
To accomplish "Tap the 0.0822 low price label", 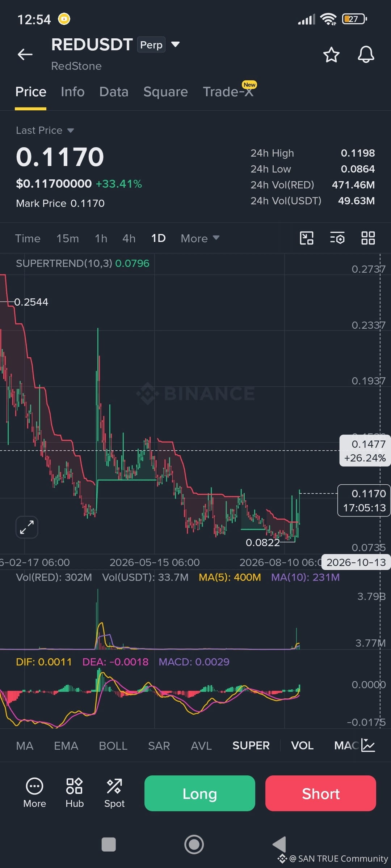I will click(263, 542).
